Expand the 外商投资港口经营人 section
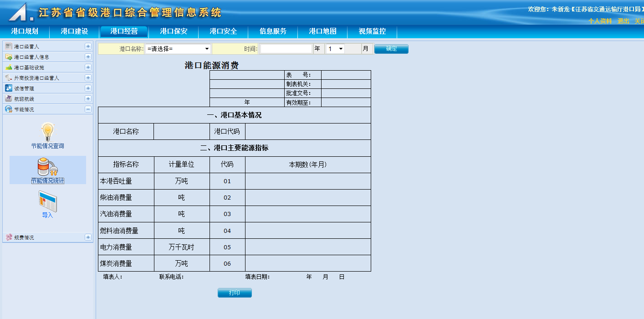 click(88, 78)
